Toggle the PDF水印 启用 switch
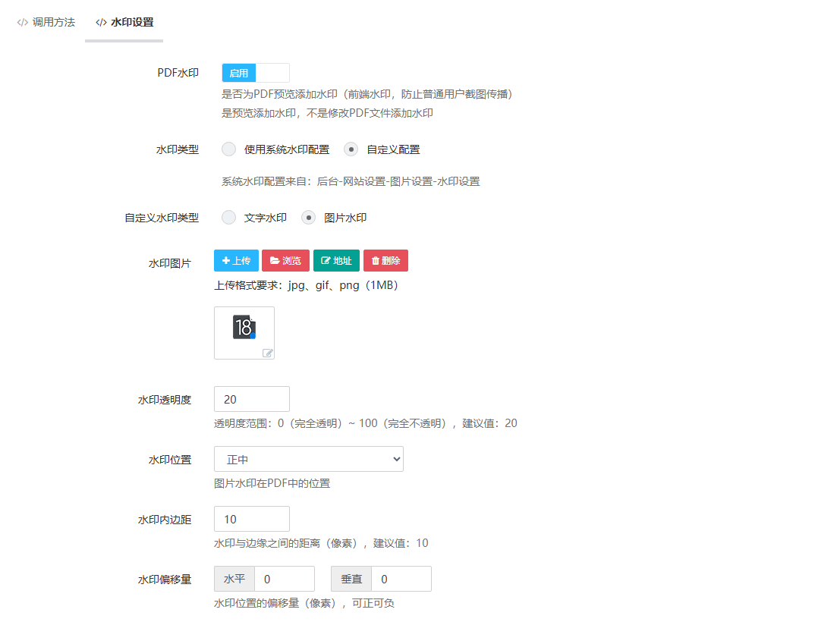Screen dimensions: 818x644 [x=255, y=74]
